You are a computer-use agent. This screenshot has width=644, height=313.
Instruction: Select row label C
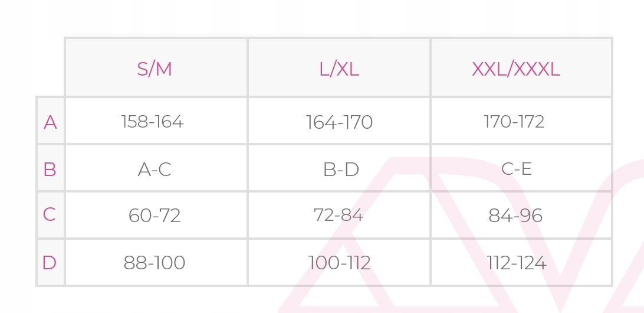[50, 214]
